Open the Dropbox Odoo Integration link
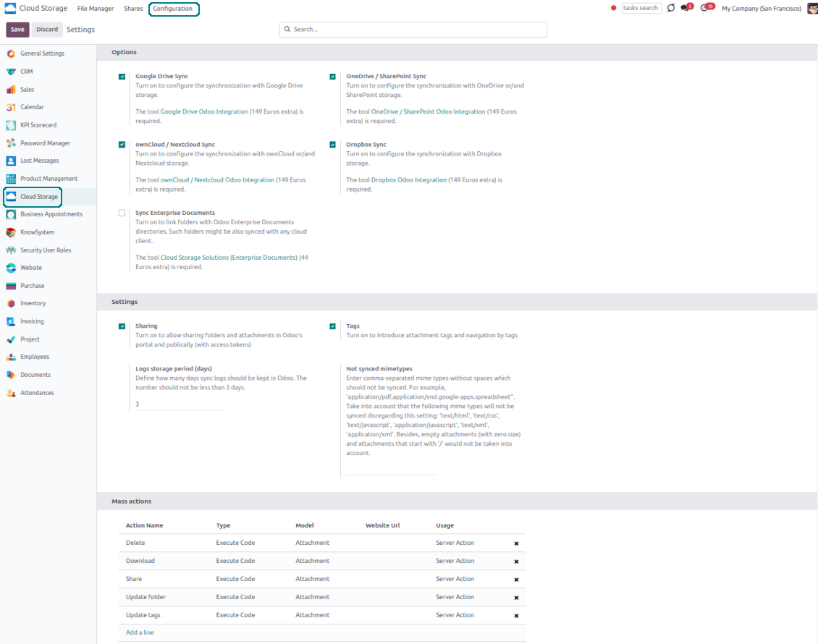Viewport: 818px width, 644px height. [x=409, y=180]
